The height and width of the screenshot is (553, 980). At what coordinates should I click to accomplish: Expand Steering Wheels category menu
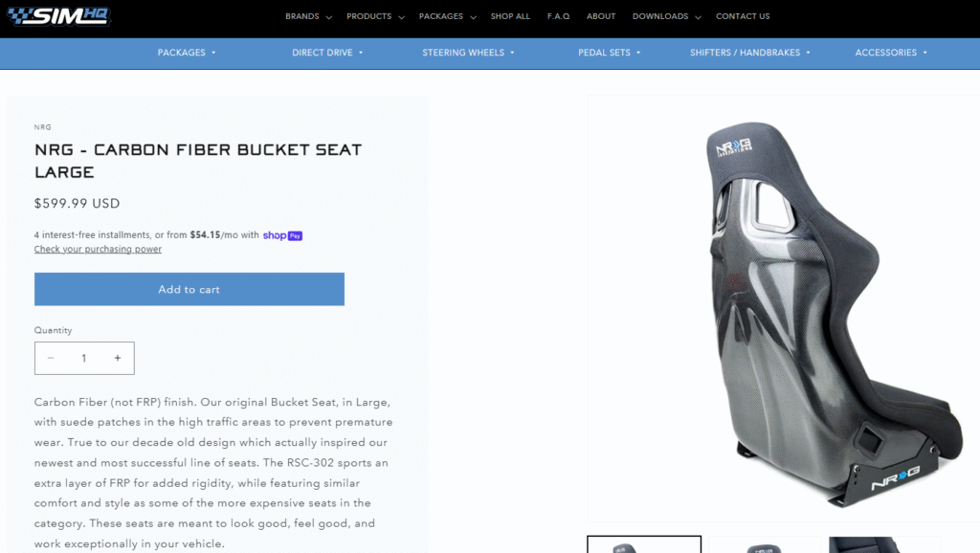[468, 53]
